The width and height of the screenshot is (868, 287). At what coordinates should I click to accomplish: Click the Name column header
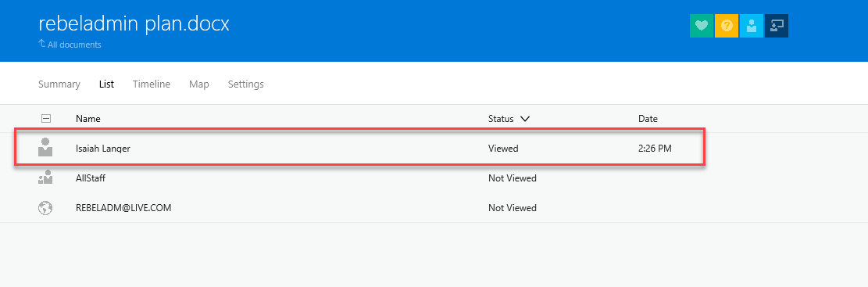click(88, 119)
